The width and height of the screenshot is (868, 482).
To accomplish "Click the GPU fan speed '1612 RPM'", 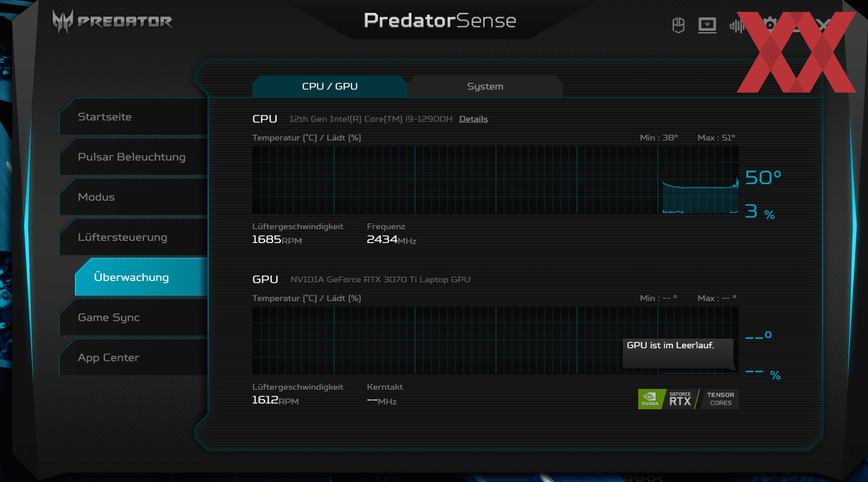I will coord(275,400).
